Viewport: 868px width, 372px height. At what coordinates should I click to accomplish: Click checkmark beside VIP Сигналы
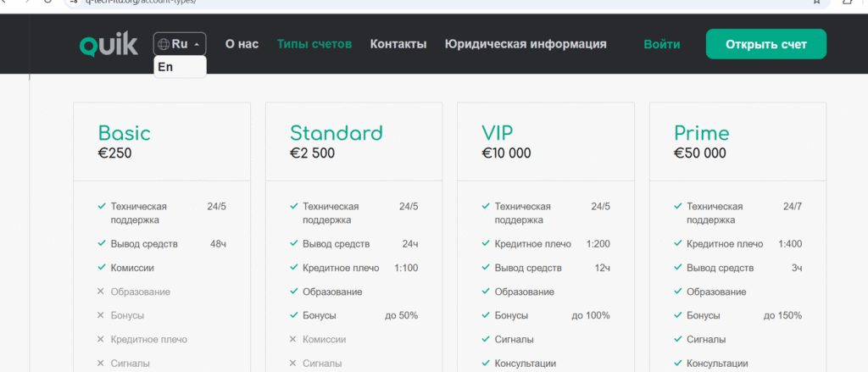point(486,339)
